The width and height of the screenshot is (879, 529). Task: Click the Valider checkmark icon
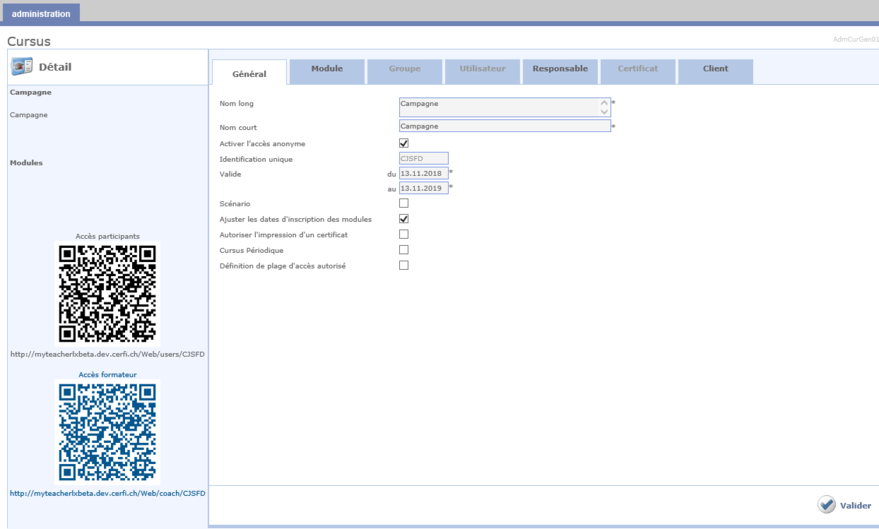click(826, 505)
